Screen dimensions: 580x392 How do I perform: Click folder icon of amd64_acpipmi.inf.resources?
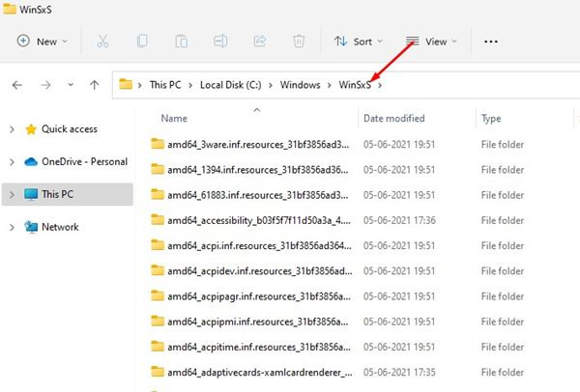click(158, 322)
